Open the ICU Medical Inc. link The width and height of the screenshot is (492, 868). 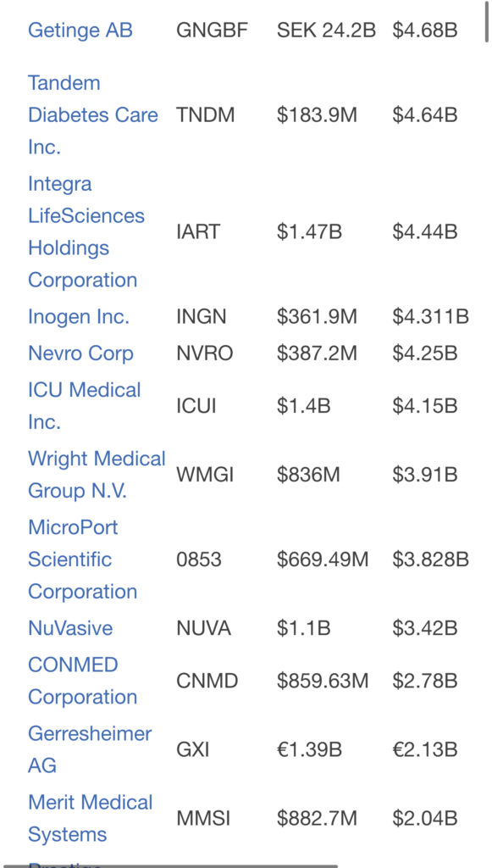coord(84,406)
